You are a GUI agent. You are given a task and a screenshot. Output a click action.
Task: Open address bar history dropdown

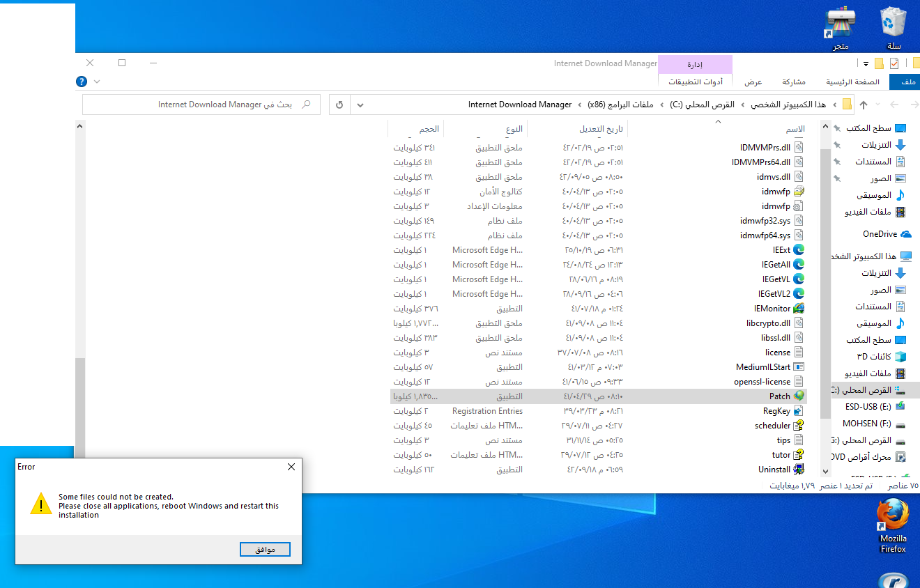pyautogui.click(x=360, y=105)
